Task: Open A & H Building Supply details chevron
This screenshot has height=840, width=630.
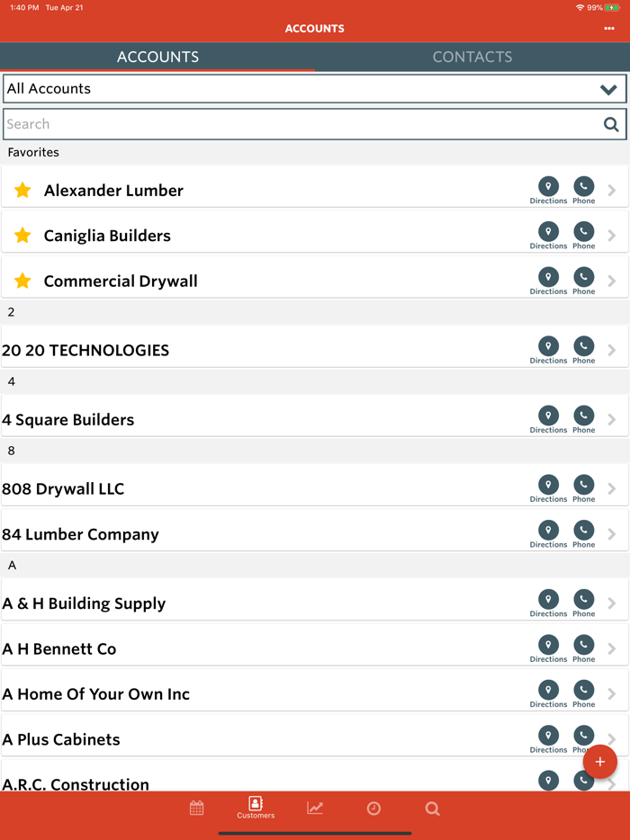Action: [612, 603]
